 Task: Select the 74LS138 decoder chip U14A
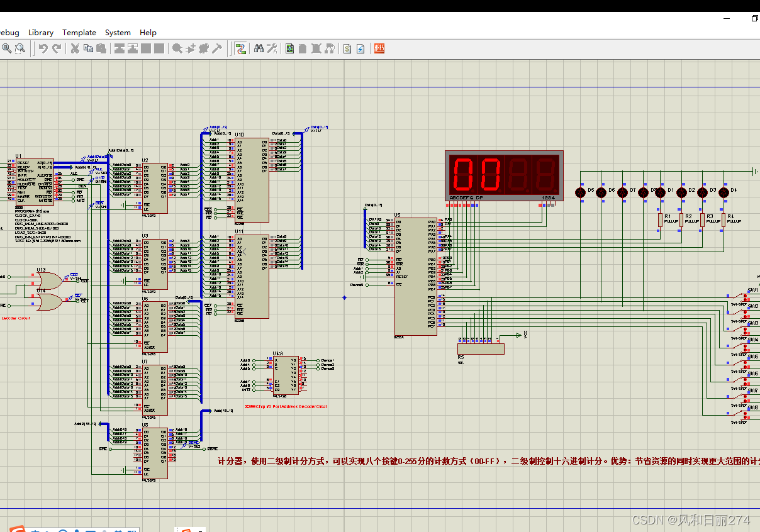point(285,375)
